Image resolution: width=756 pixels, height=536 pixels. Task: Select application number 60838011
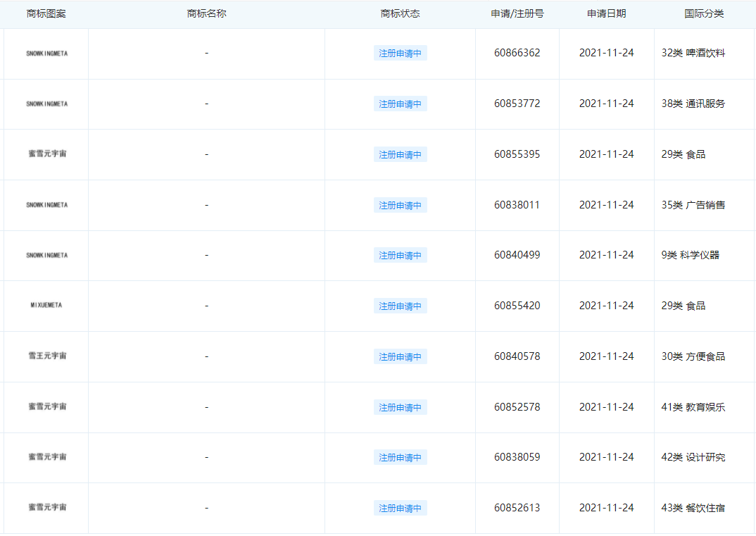[517, 205]
